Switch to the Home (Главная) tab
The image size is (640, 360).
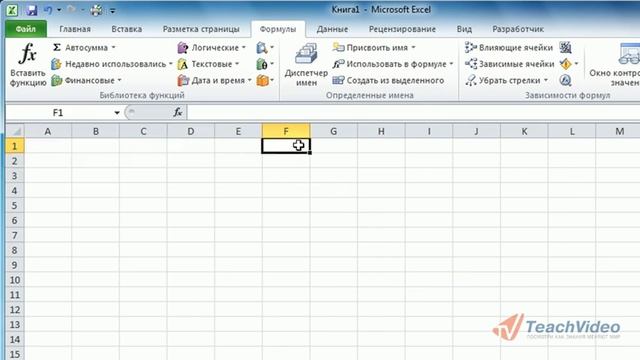(x=75, y=29)
